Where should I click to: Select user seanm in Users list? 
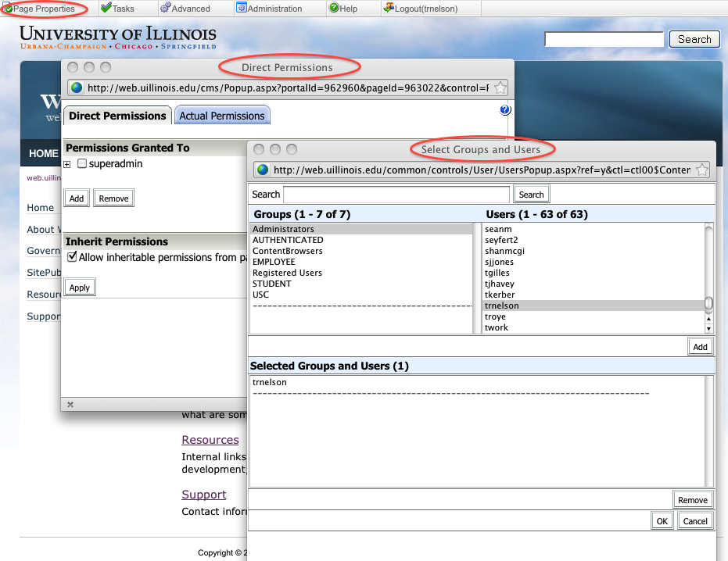594,229
